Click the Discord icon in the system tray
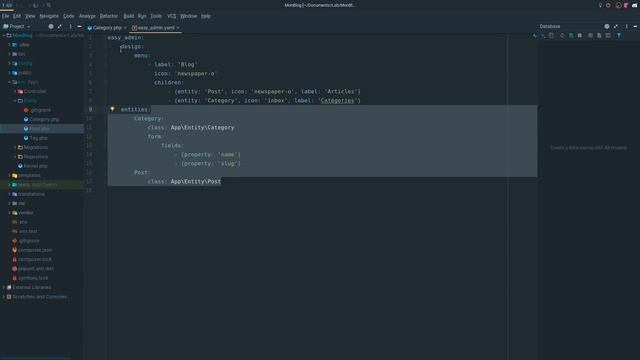This screenshot has height=360, width=640. pyautogui.click(x=634, y=5)
